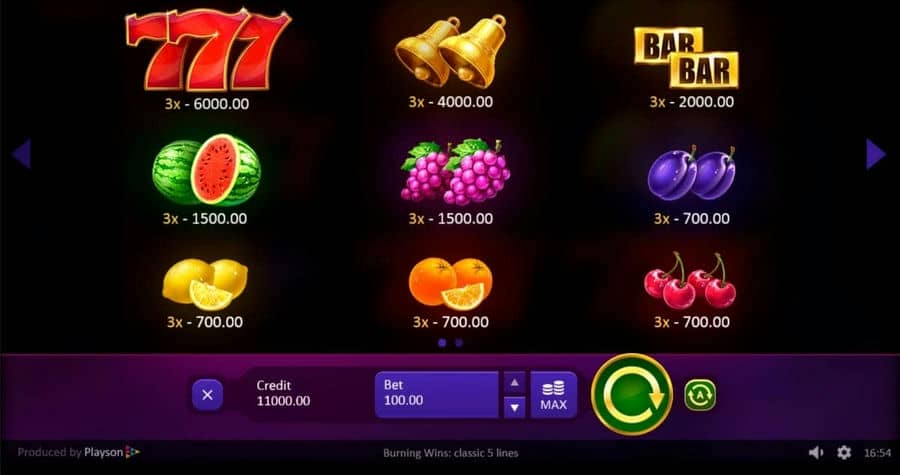Click the green spin button
This screenshot has height=475, width=900.
point(632,395)
